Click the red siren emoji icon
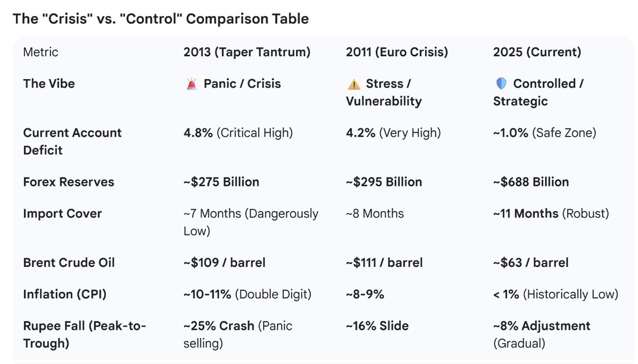 click(192, 84)
